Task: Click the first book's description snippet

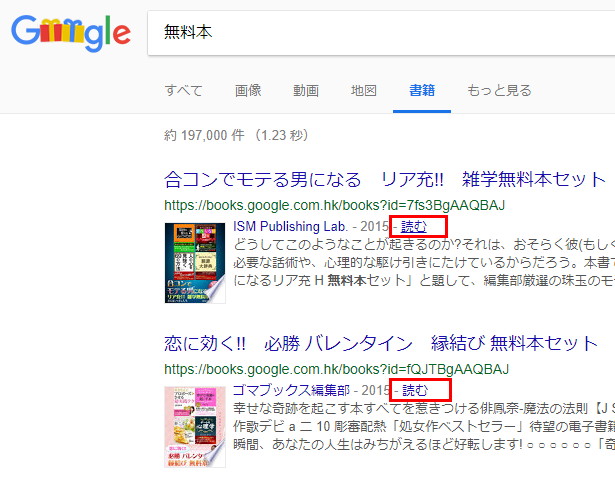Action: [424, 262]
